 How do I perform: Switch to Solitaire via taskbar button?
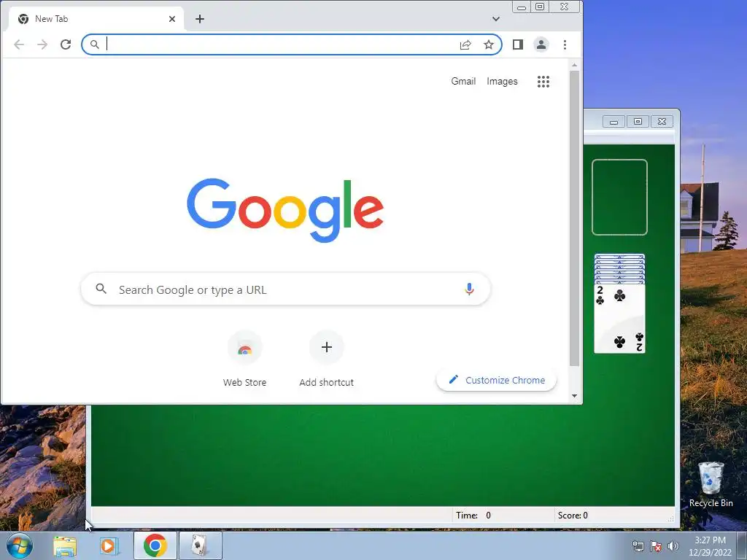200,545
